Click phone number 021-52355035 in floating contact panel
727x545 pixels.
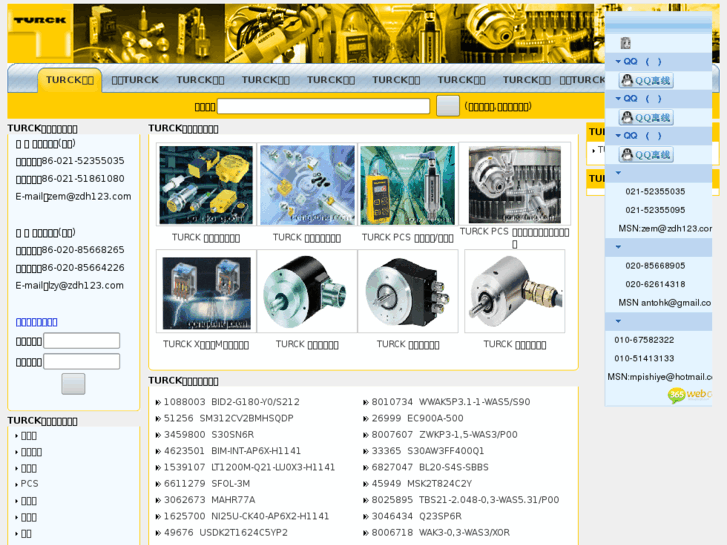click(655, 191)
